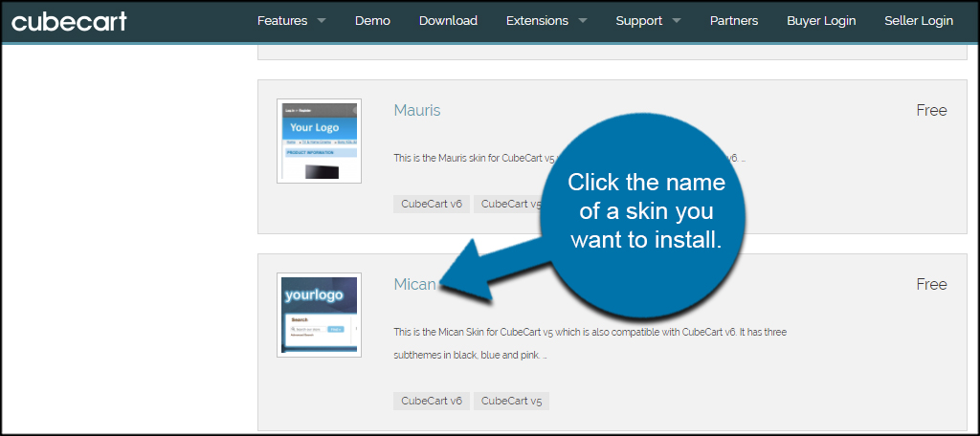The image size is (980, 436).
Task: Select CubeCart v5 tag under Mauris
Action: click(x=507, y=205)
